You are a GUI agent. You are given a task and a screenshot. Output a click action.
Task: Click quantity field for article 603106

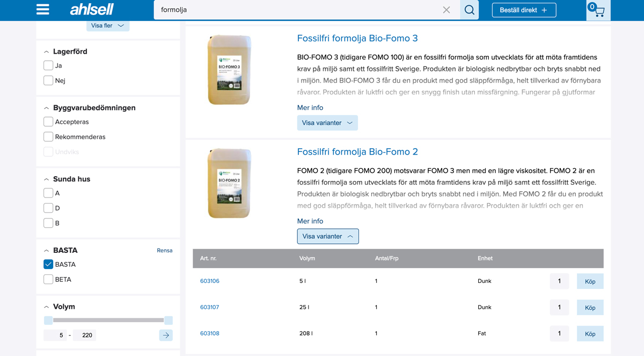point(559,281)
